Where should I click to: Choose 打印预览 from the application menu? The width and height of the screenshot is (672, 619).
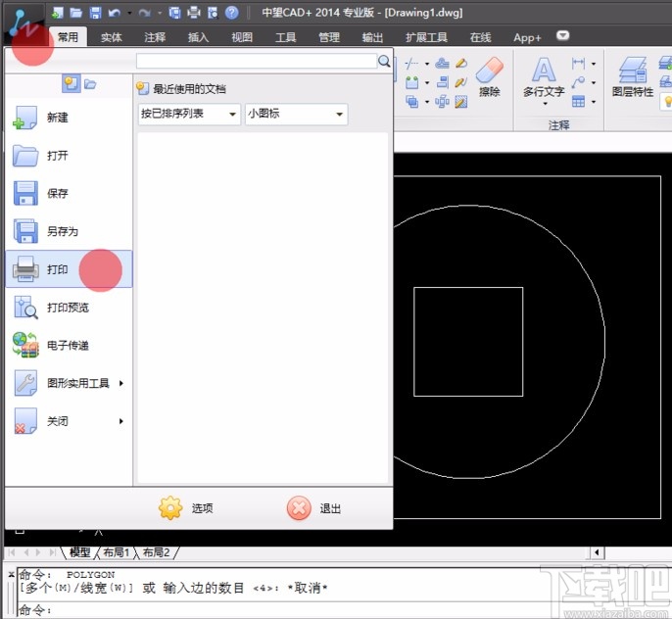69,308
